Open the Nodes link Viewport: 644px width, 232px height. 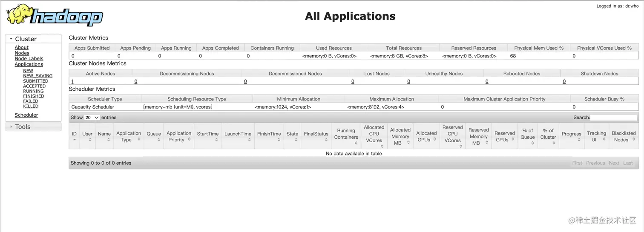pos(22,53)
